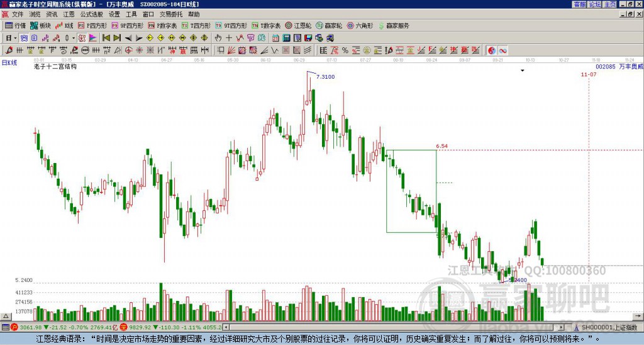Open the 赢家轮 wheel tool
This screenshot has width=644, height=345.
pos(329,25)
